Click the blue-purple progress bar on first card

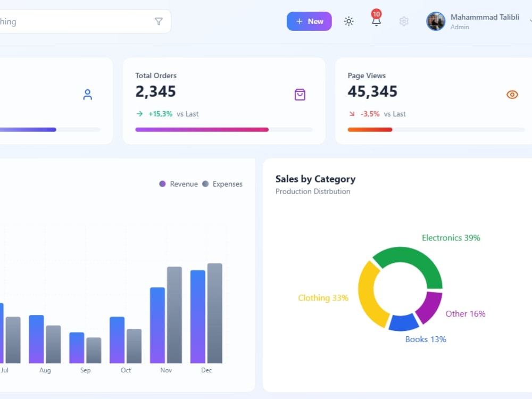pyautogui.click(x=28, y=130)
